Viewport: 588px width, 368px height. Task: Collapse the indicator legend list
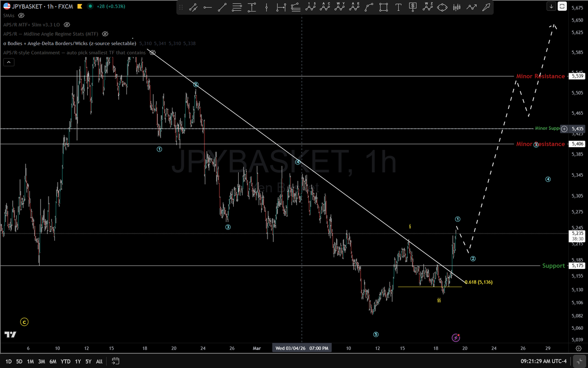[9, 62]
